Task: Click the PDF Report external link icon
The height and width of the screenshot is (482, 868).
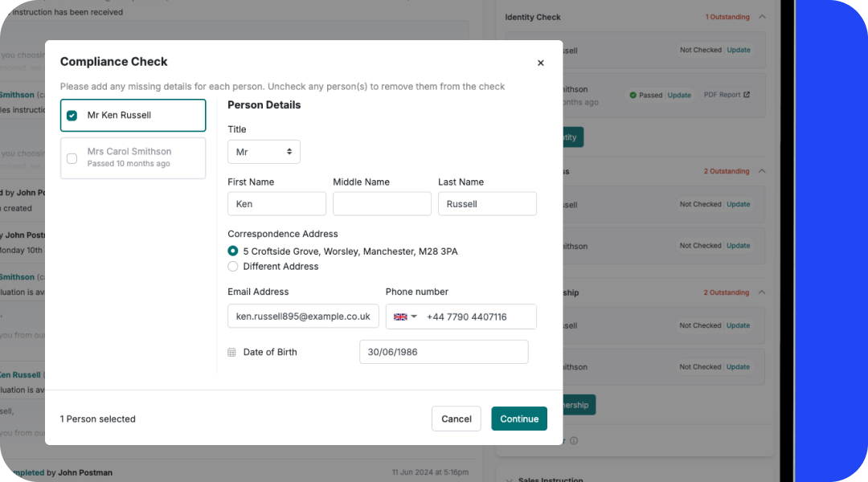Action: tap(747, 95)
